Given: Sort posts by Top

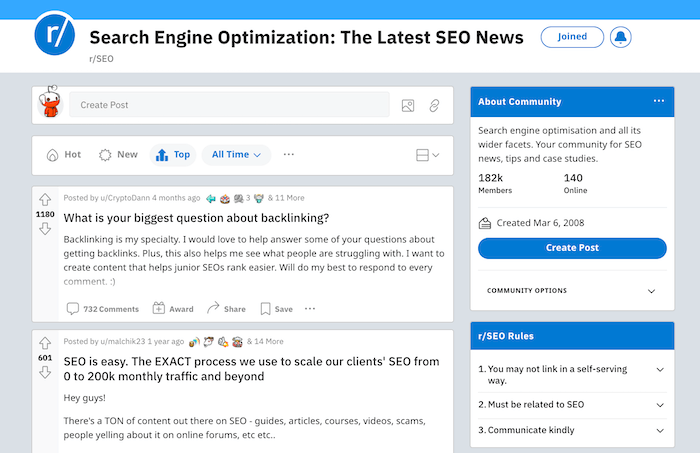Looking at the screenshot, I should pos(173,155).
